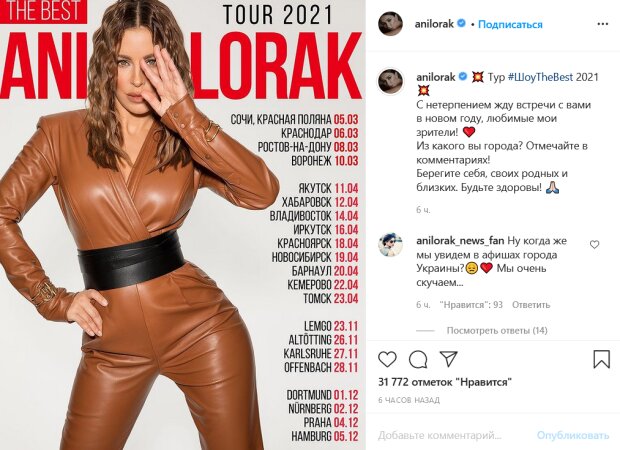View comment likes "Нравится": 93
The width and height of the screenshot is (620, 450).
pyautogui.click(x=471, y=305)
